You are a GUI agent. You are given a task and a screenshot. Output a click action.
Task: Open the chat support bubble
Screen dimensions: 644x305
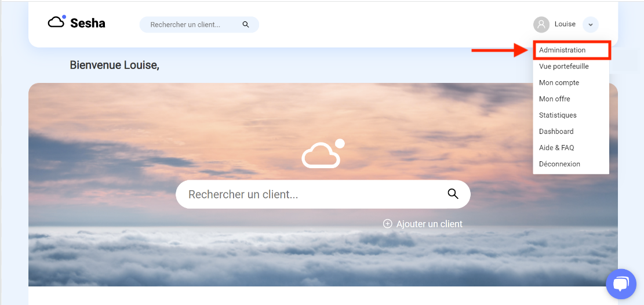[621, 284]
